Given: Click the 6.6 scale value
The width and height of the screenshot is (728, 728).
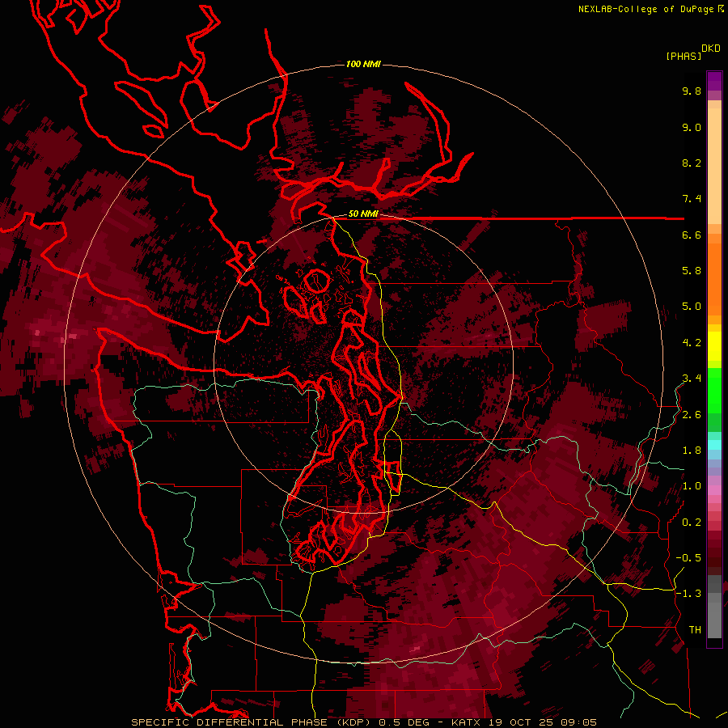Looking at the screenshot, I should coord(692,235).
